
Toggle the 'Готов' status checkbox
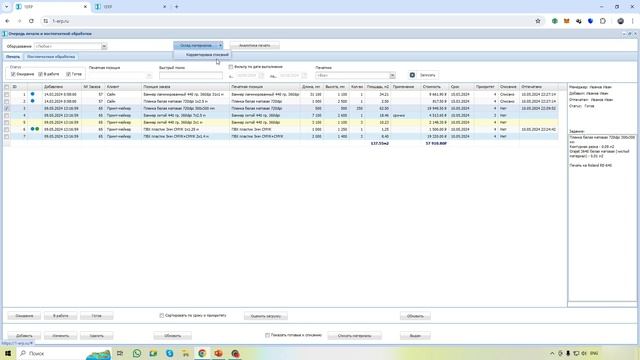[68, 74]
